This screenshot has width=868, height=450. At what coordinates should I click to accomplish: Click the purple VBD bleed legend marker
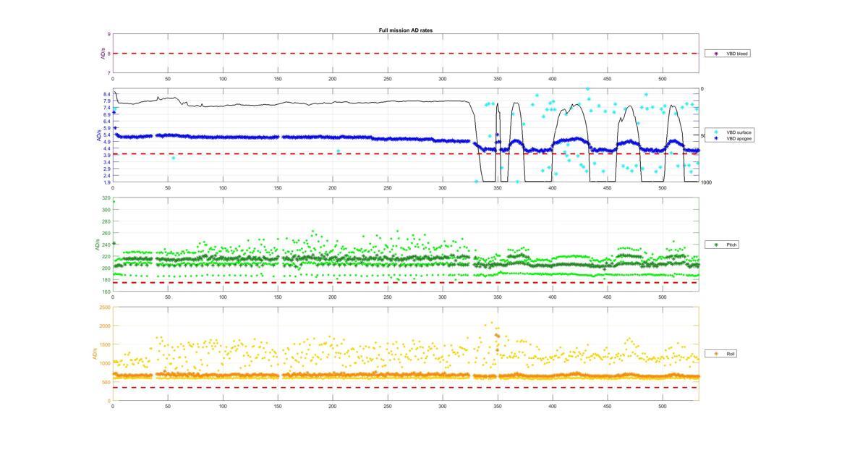(716, 54)
